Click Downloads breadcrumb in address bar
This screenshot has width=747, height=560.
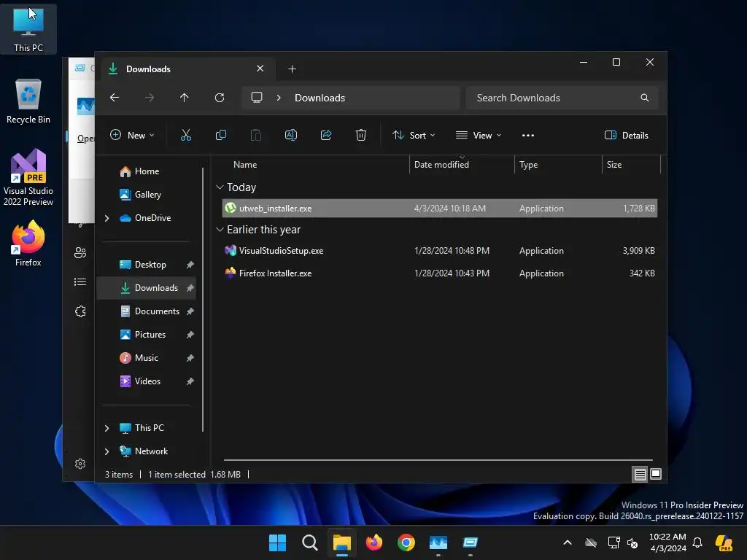click(x=320, y=98)
